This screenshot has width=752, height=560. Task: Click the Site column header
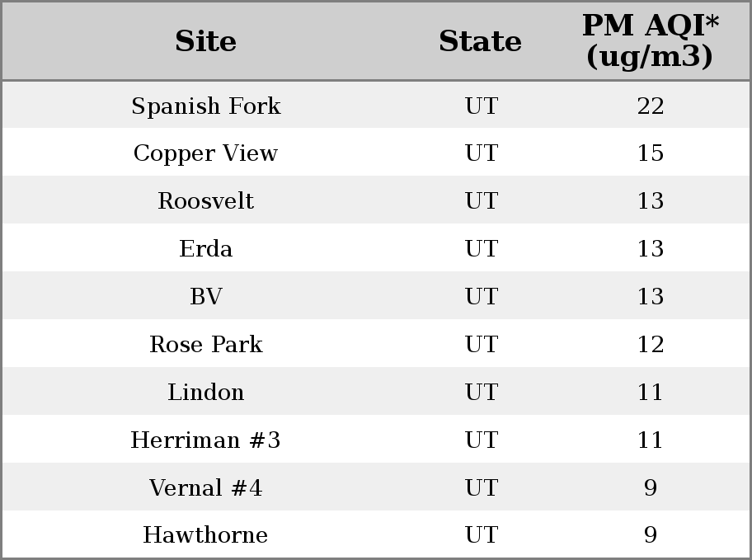206,41
